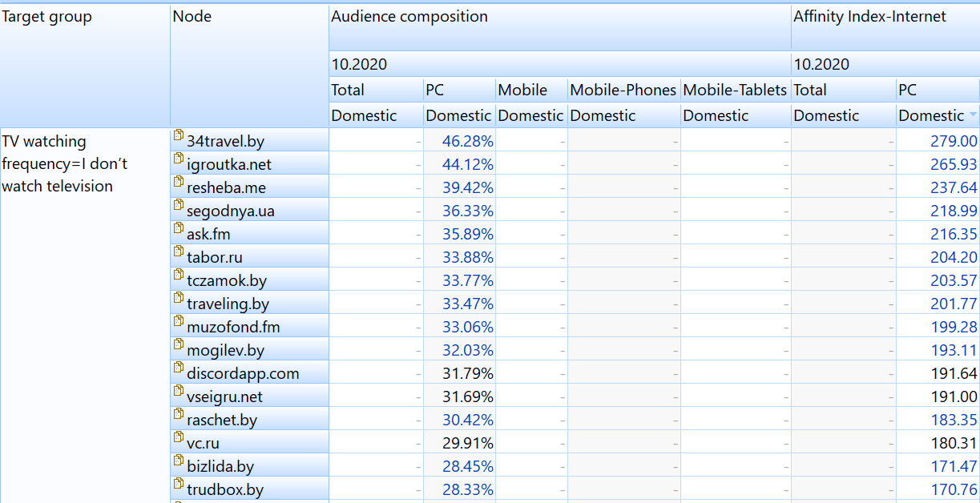This screenshot has width=980, height=503.
Task: Click the 279.00 affinity index value
Action: pyautogui.click(x=954, y=142)
